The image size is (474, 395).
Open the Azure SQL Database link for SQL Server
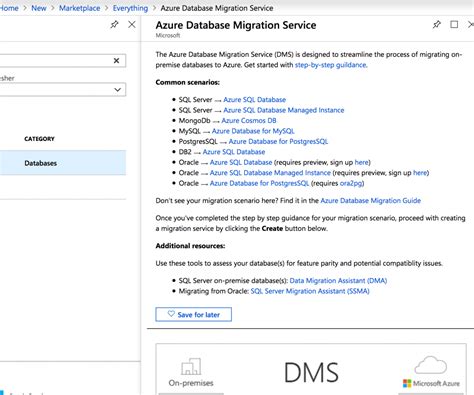click(x=255, y=100)
